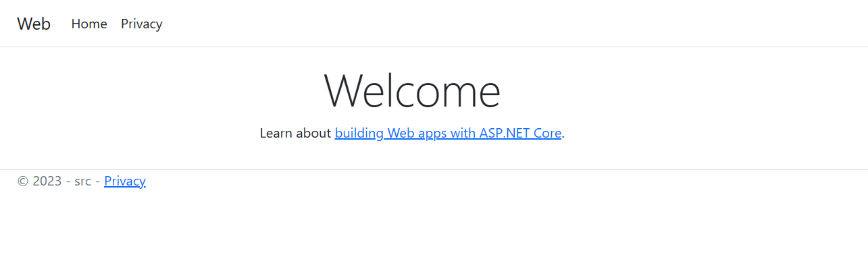Follow the building Web apps with ASP.NET Core link
Viewport: 868px width, 257px height.
(448, 133)
